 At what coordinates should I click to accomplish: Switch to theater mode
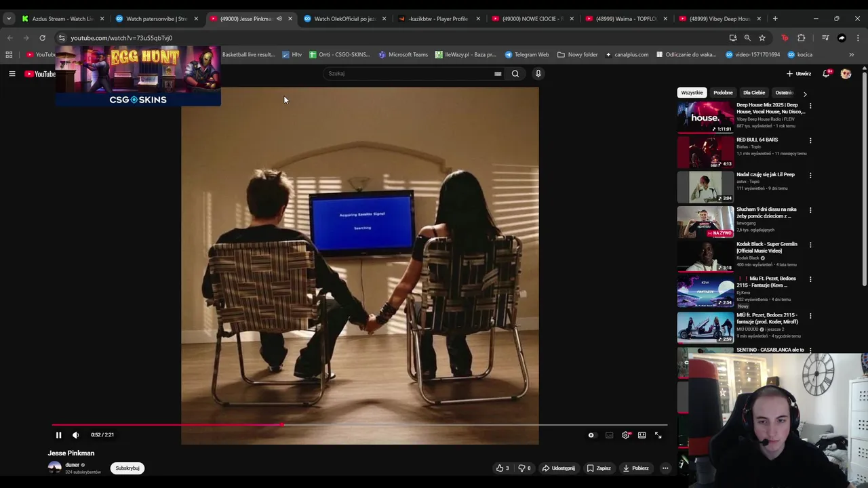tap(642, 435)
